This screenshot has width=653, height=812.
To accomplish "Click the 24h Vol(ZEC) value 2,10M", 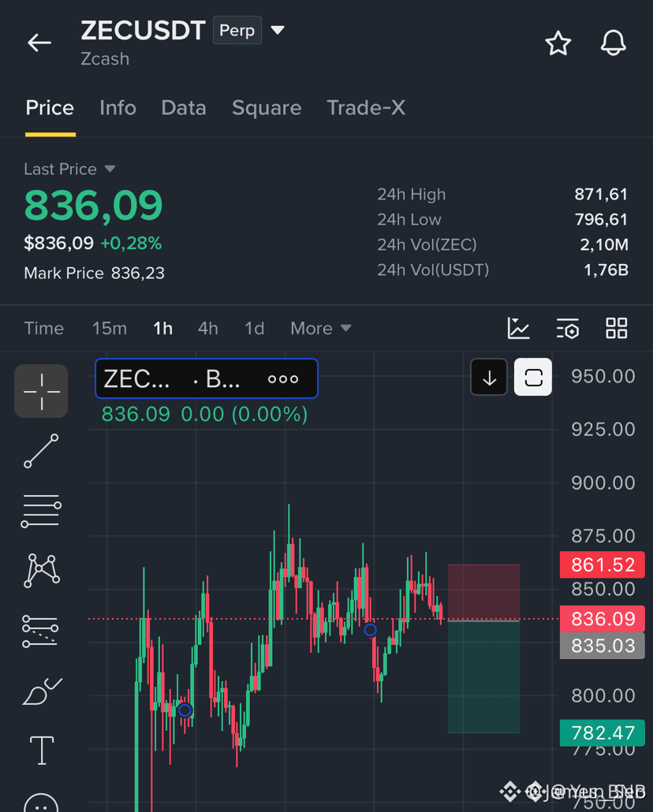I will (604, 244).
